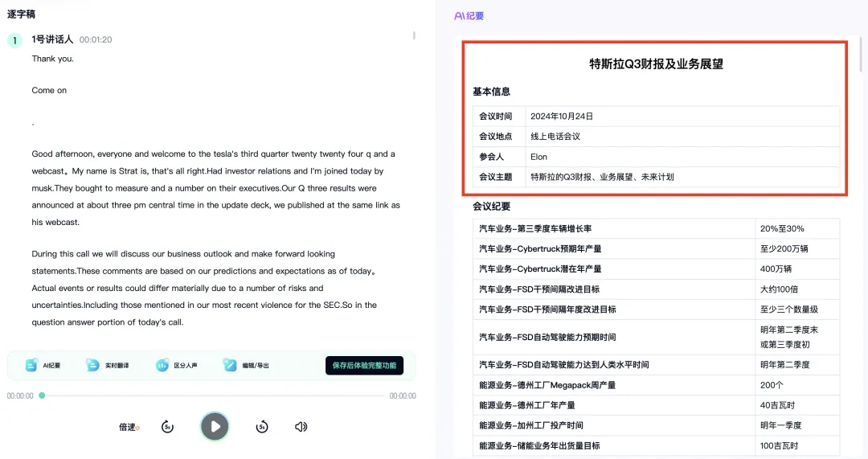868x459 pixels.
Task: Open the AI纪要 summary tool
Action: pyautogui.click(x=43, y=366)
